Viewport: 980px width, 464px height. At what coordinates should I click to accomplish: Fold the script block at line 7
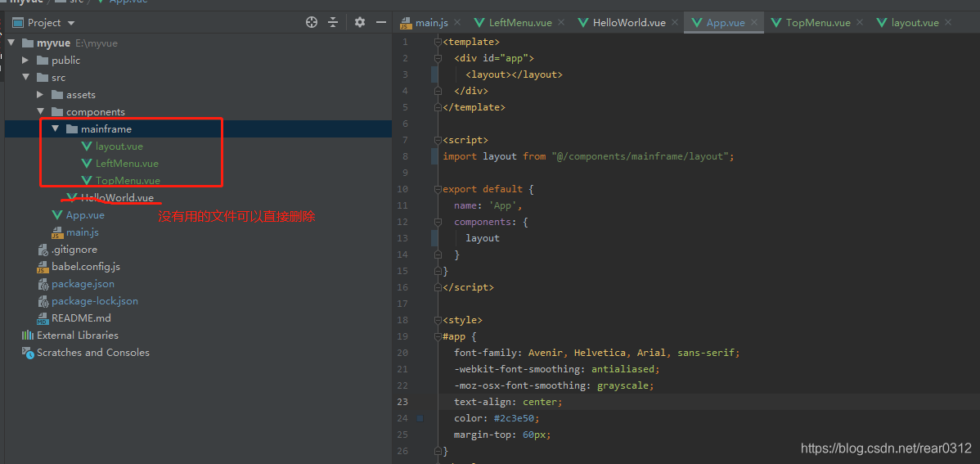[438, 140]
